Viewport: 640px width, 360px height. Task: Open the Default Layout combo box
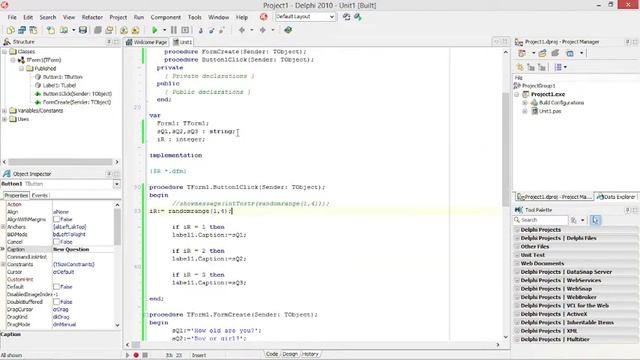click(x=305, y=17)
